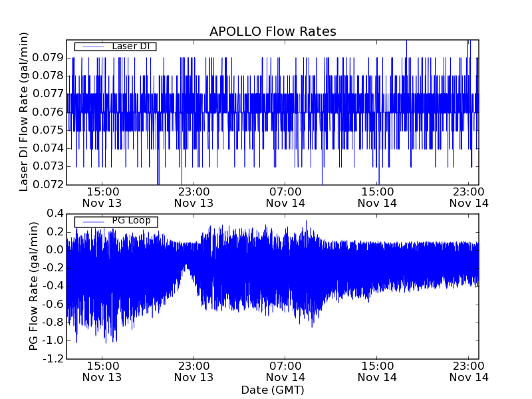Screen dimensions: 532x399
Task: Click bottom plot's 23:00 Nov 13 label
Action: click(x=194, y=372)
